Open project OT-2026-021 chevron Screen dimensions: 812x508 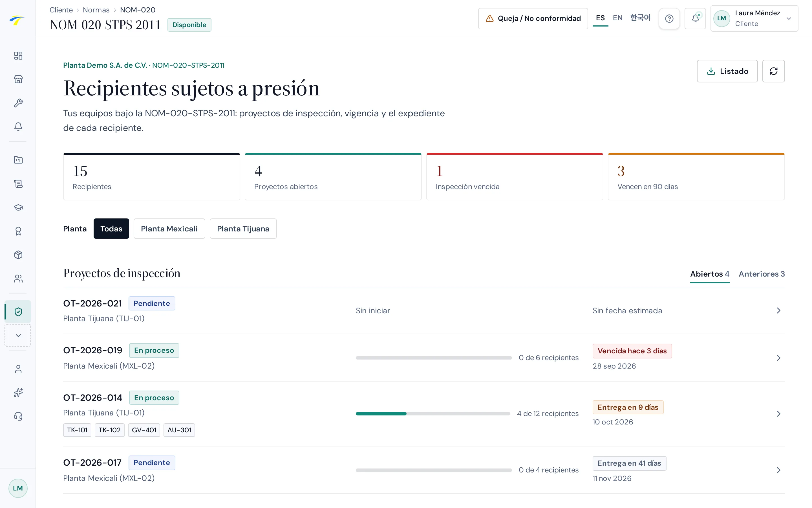point(778,310)
